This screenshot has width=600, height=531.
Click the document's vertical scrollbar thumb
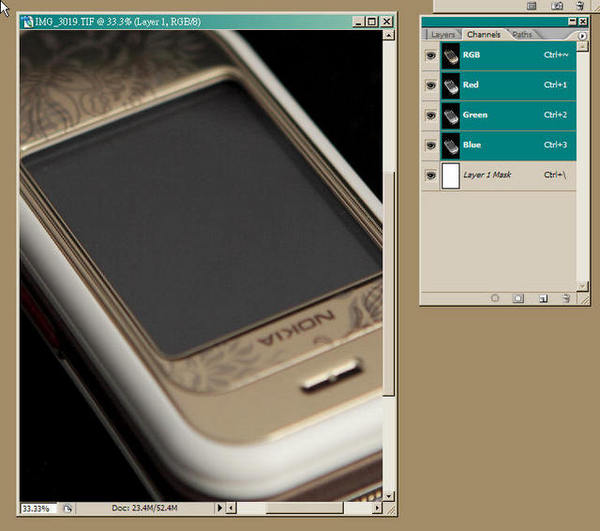tap(388, 284)
